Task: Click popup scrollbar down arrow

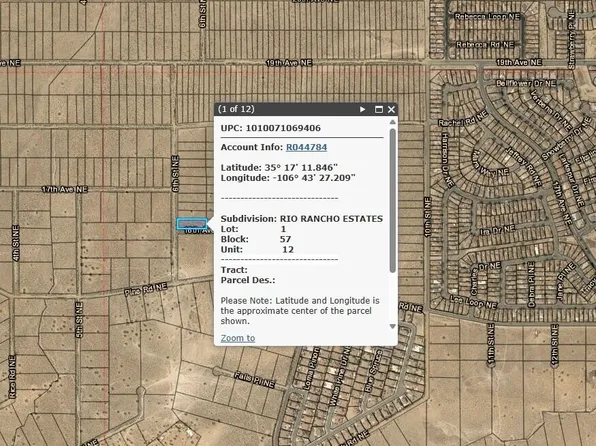Action: pyautogui.click(x=393, y=326)
